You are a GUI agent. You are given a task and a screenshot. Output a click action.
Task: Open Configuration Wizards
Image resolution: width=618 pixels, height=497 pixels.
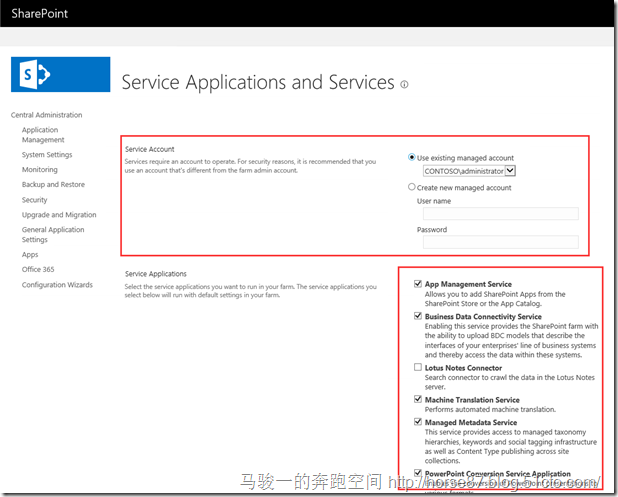[57, 285]
